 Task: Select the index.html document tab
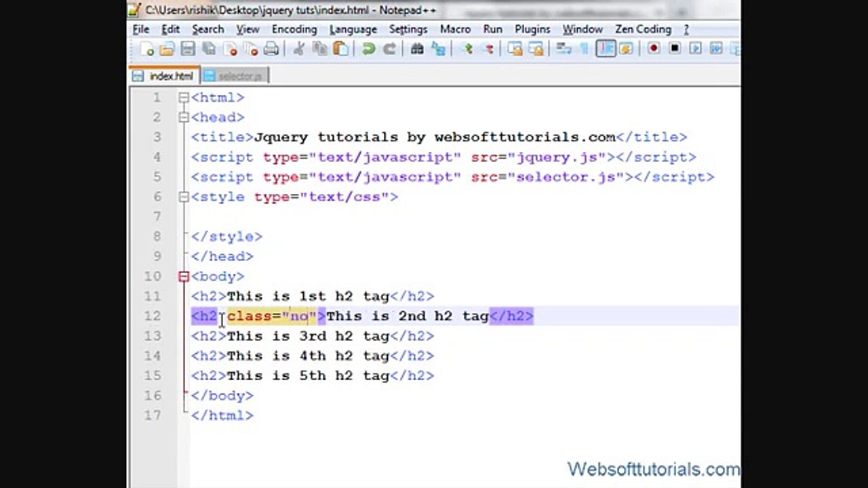point(165,76)
